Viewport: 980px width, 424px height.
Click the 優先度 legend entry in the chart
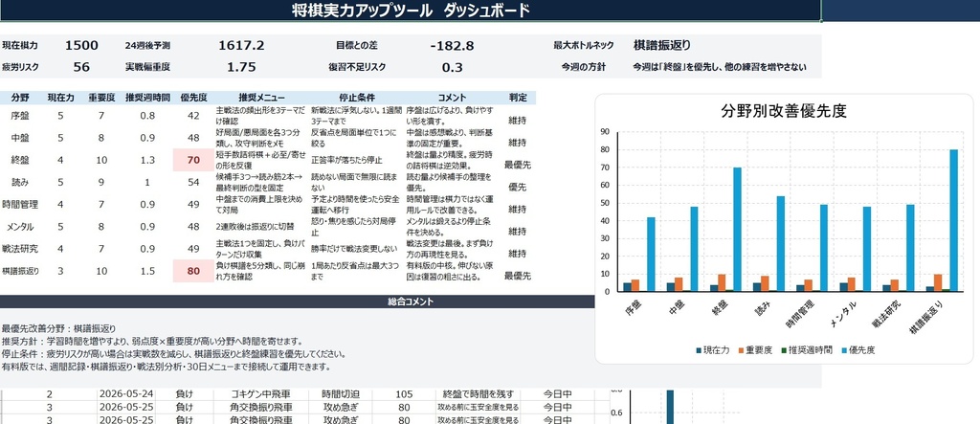coord(857,350)
